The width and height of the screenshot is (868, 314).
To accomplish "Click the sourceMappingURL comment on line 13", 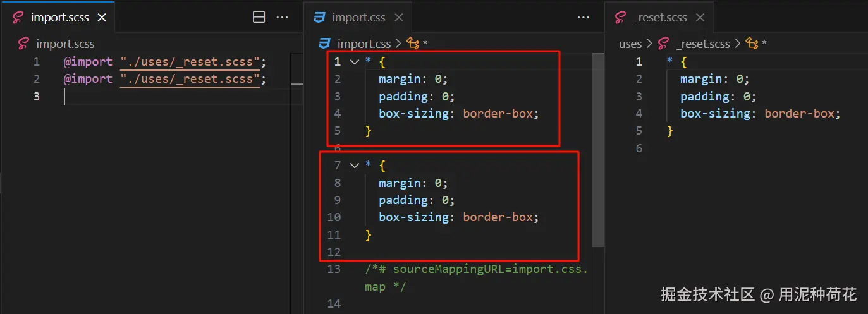I will 477,277.
